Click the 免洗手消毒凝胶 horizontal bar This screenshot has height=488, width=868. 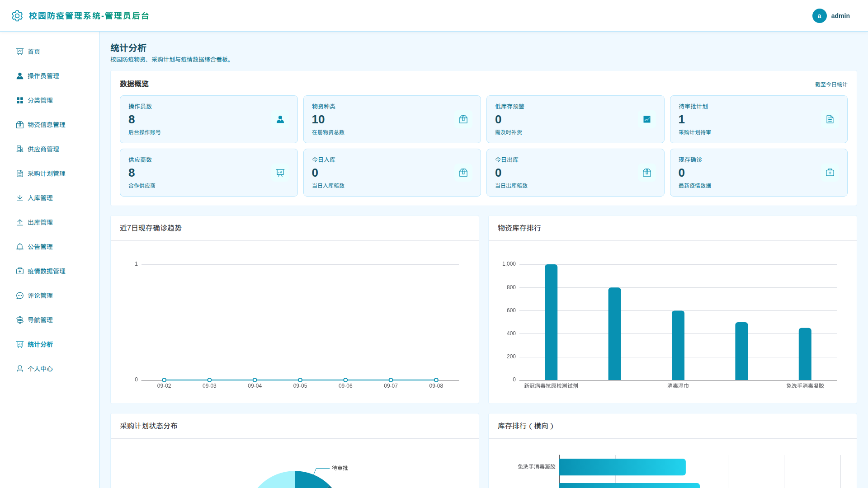pyautogui.click(x=623, y=467)
